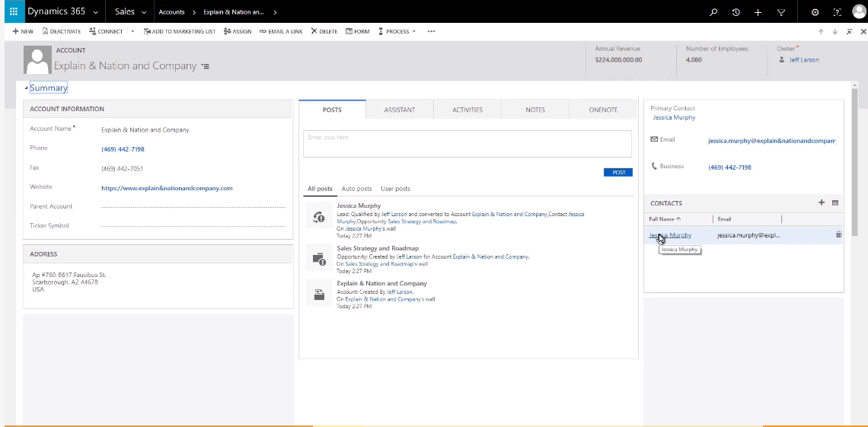Select User posts filter
The image size is (868, 427).
coord(395,189)
